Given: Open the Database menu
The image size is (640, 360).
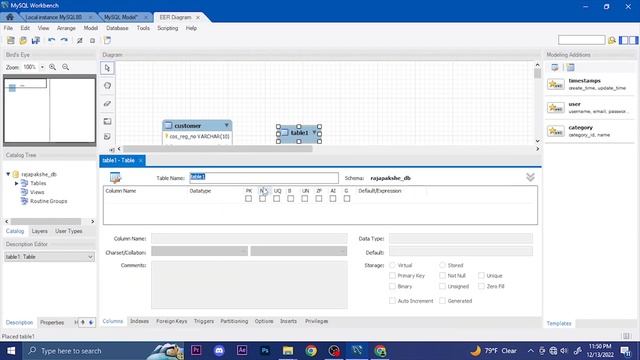Looking at the screenshot, I should (117, 28).
